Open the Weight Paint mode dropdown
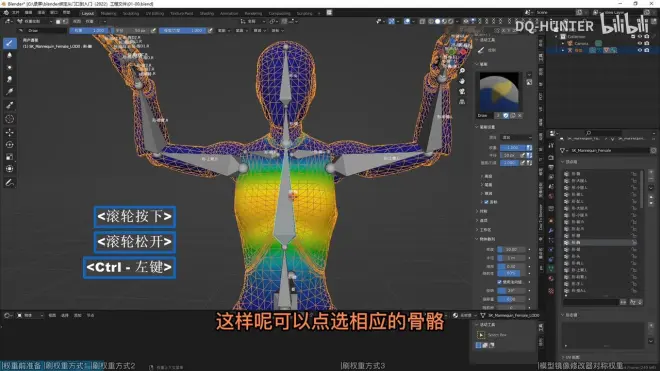The height and width of the screenshot is (371, 660). 35,21
